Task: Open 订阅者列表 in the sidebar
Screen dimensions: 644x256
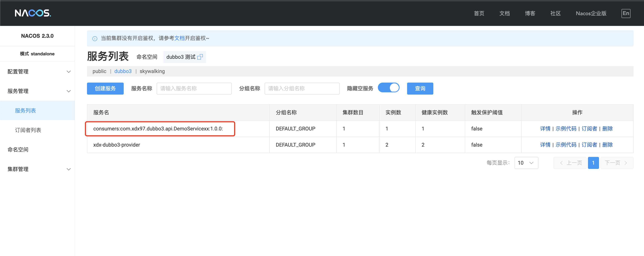Action: pyautogui.click(x=28, y=130)
